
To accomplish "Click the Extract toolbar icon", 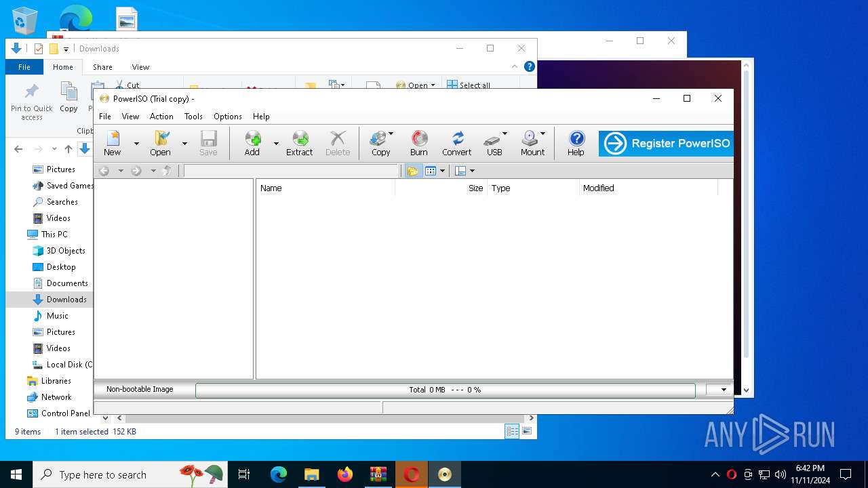I will coord(300,143).
